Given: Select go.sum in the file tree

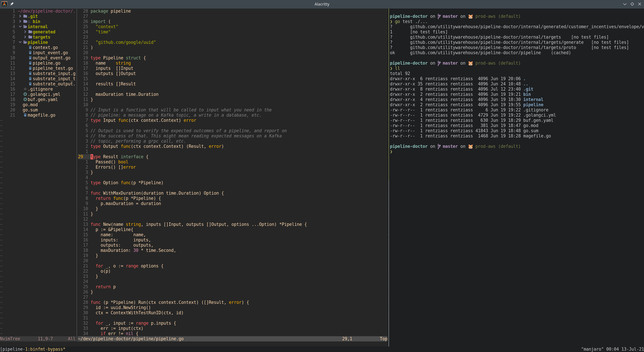Looking at the screenshot, I should [x=30, y=110].
